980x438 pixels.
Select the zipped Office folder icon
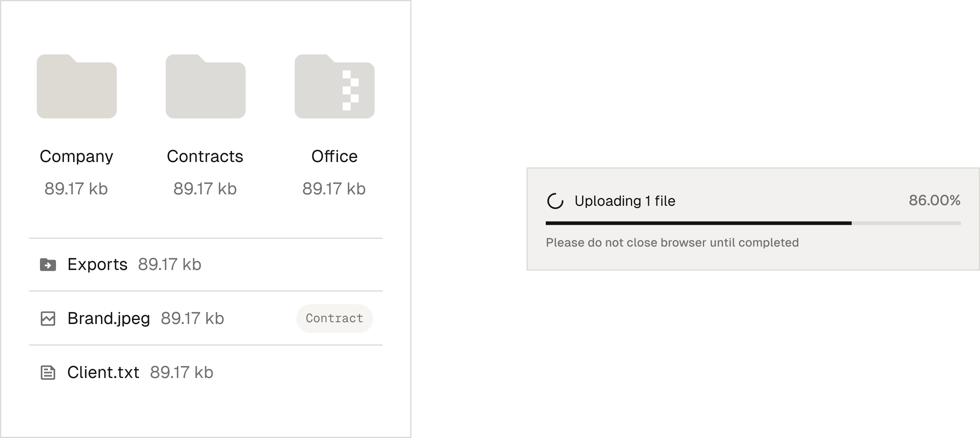334,86
